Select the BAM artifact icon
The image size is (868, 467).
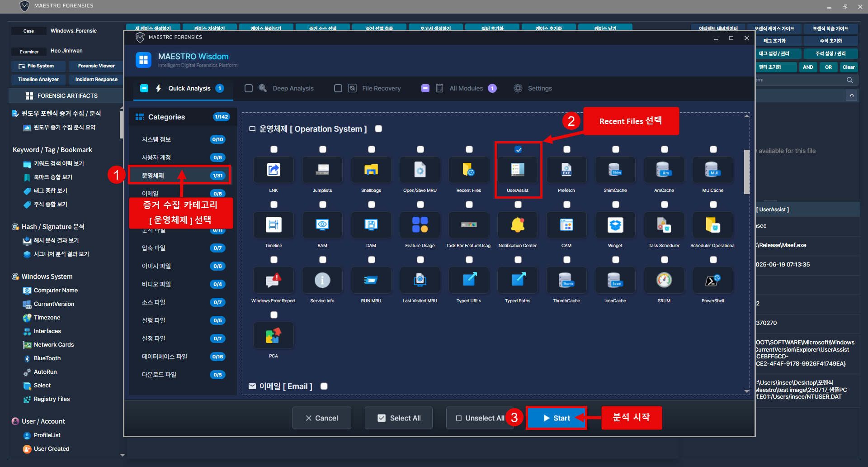(322, 225)
